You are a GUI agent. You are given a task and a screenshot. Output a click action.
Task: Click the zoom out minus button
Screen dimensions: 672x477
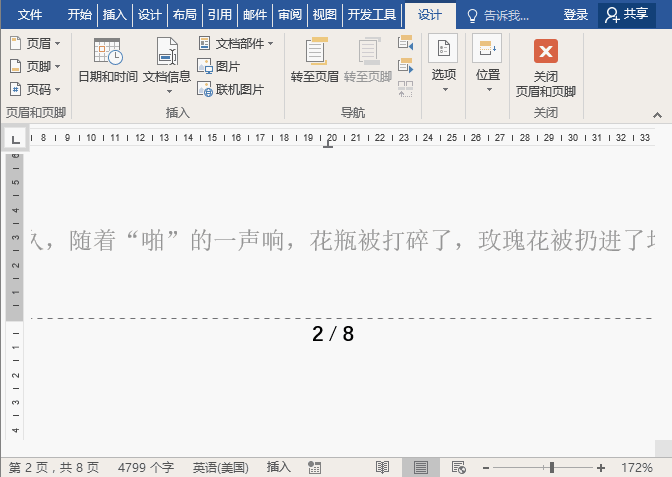[486, 468]
